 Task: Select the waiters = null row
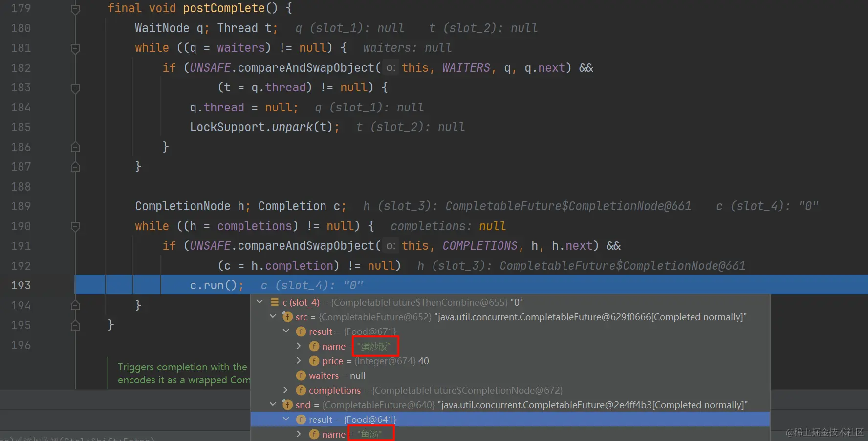pyautogui.click(x=510, y=375)
